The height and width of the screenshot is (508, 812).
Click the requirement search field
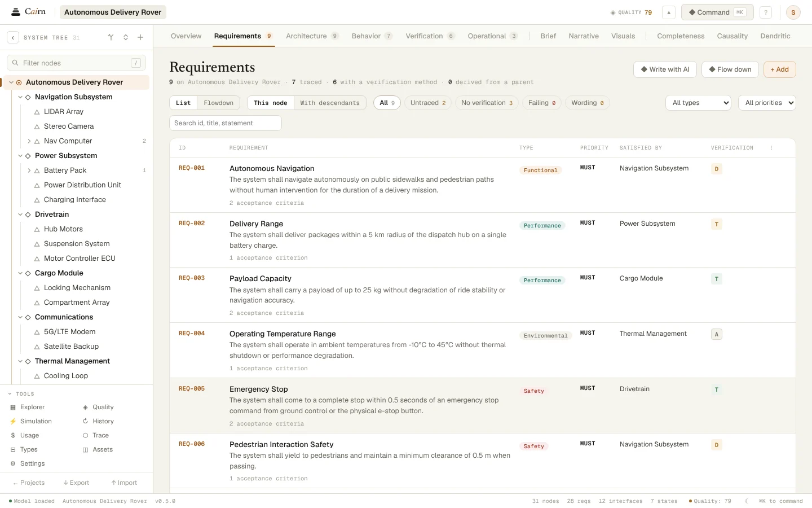[x=226, y=123]
